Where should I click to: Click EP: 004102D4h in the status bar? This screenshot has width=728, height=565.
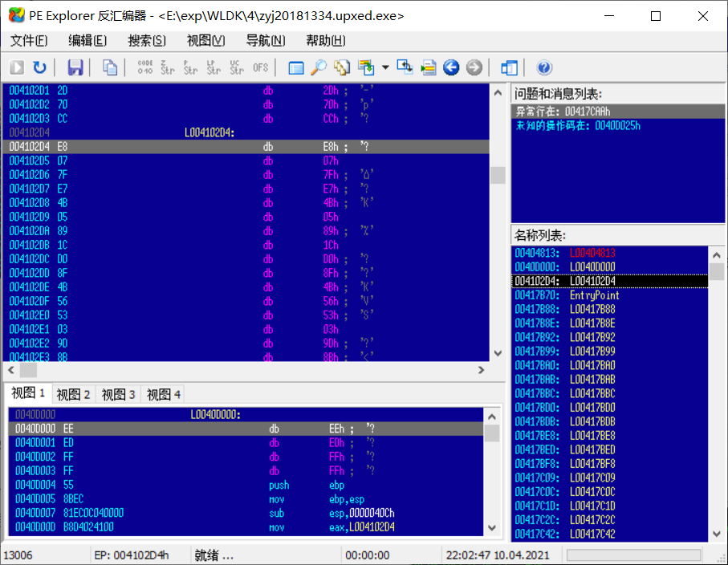[x=132, y=555]
